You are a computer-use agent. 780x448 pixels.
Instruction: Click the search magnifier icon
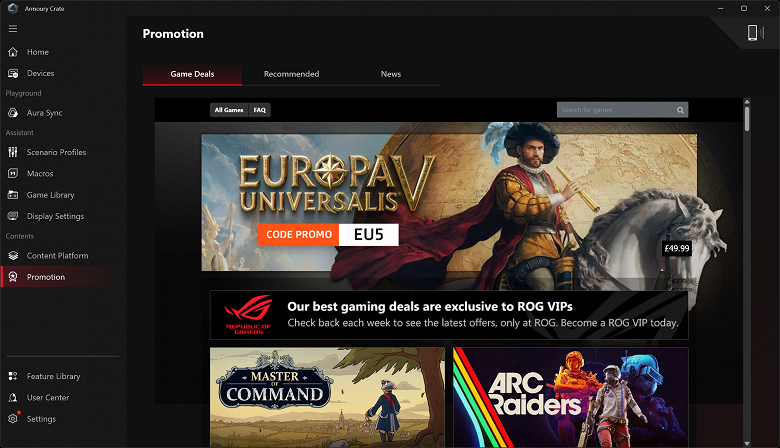click(680, 110)
